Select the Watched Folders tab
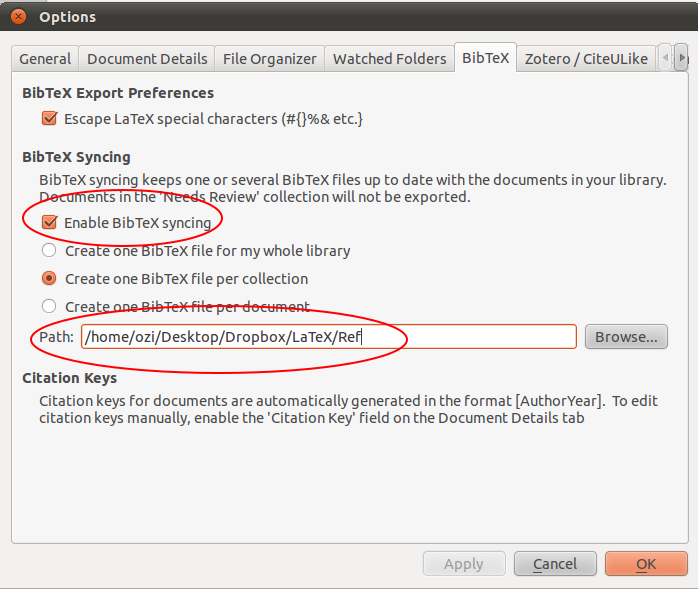Image resolution: width=698 pixels, height=589 pixels. [389, 59]
